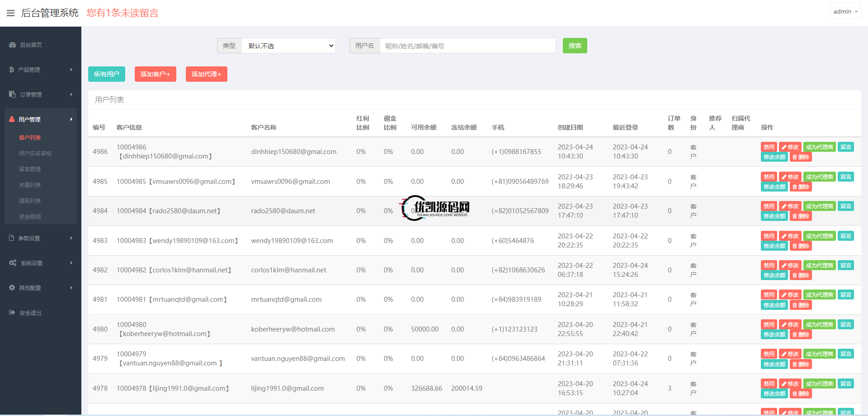Click the 安全退出 sign-out icon
The height and width of the screenshot is (416, 868).
[x=12, y=313]
